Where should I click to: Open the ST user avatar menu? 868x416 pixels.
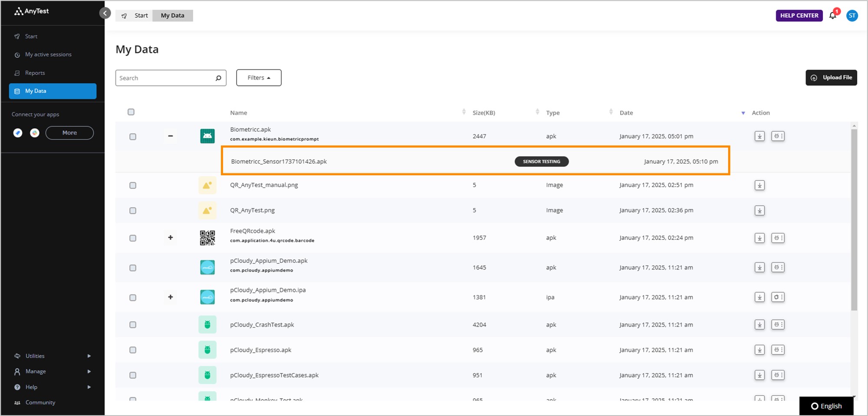[852, 16]
